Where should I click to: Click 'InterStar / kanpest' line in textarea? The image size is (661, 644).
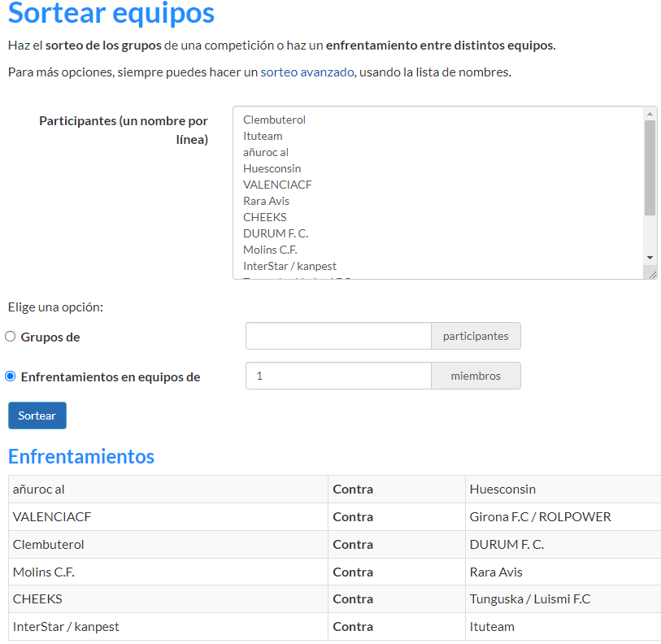click(289, 266)
